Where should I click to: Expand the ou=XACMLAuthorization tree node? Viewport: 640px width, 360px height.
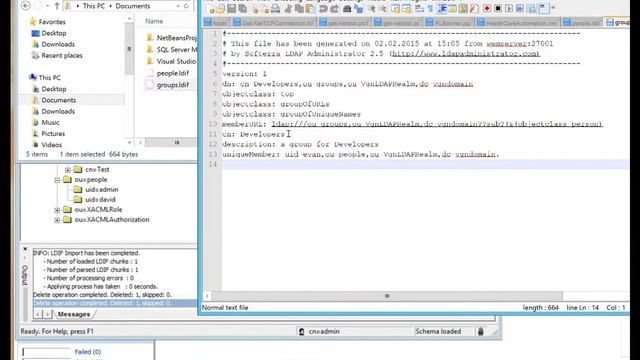pos(57,220)
